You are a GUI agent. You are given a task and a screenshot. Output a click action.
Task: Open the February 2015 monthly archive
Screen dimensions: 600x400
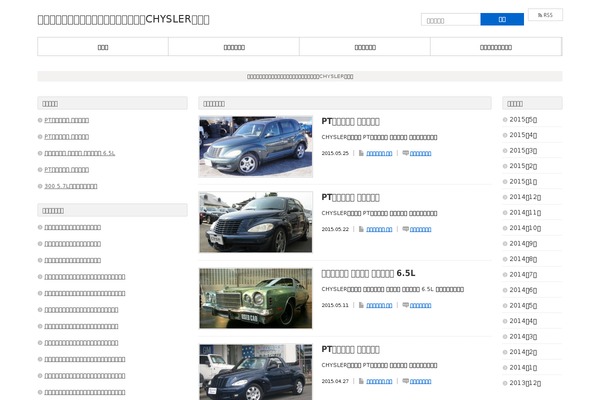pos(523,166)
